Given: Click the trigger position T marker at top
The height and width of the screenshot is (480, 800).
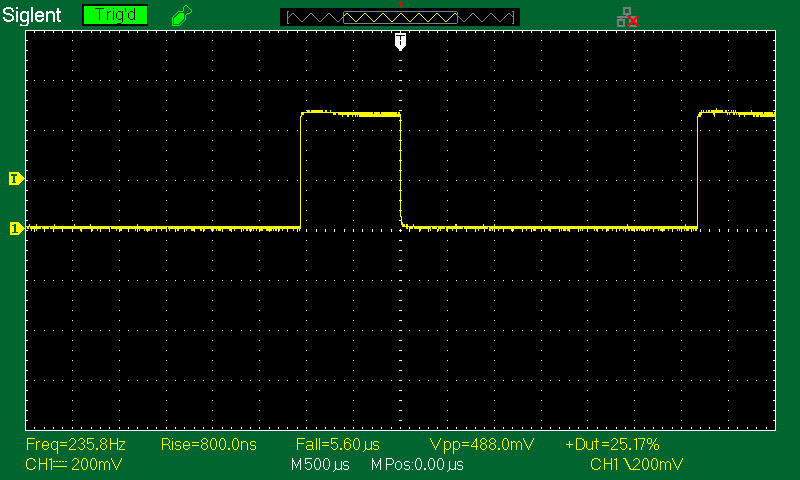Looking at the screenshot, I should [x=400, y=40].
